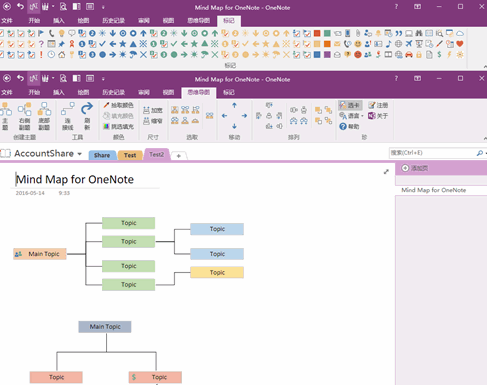Click 抽取颜色 pick color eyedropper
This screenshot has height=385, width=487.
tap(118, 105)
